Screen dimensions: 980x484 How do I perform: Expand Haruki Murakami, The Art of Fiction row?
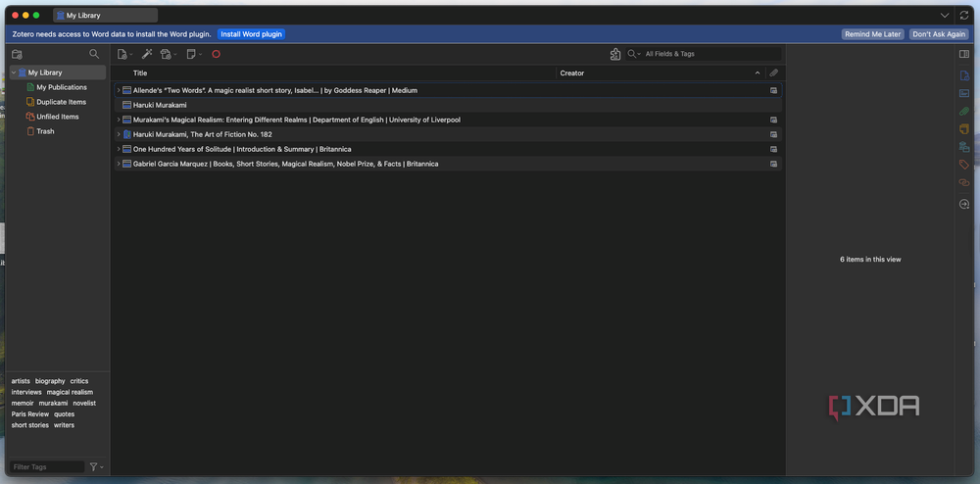point(119,134)
